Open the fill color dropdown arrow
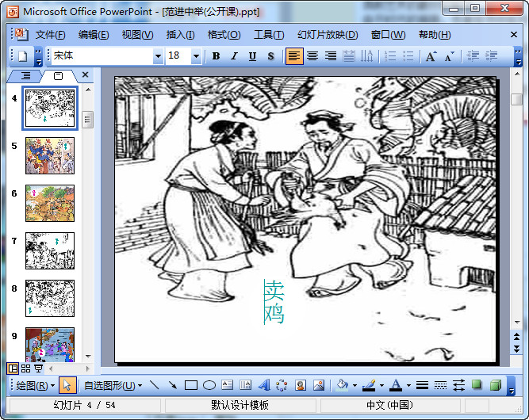Screen dimensions: 529x420 [x=355, y=385]
